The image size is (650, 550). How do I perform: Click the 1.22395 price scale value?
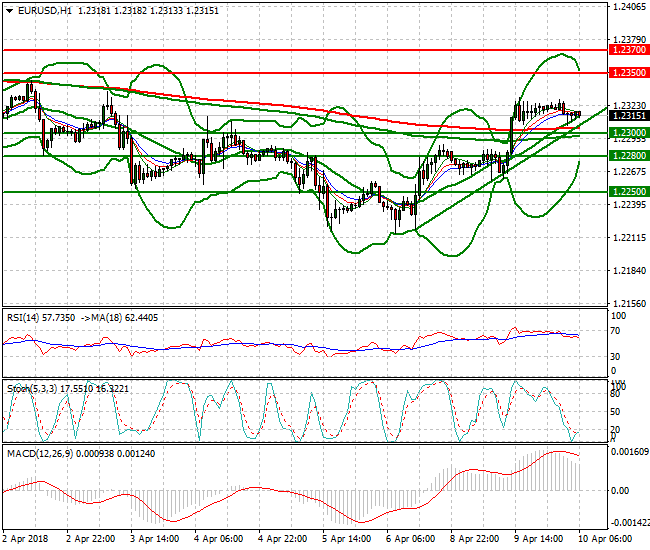point(629,204)
